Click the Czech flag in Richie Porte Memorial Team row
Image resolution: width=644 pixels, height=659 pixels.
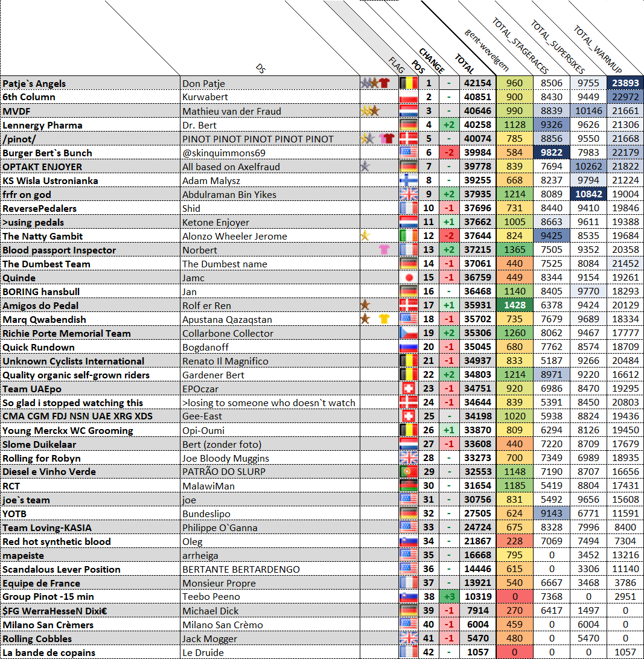pos(409,333)
